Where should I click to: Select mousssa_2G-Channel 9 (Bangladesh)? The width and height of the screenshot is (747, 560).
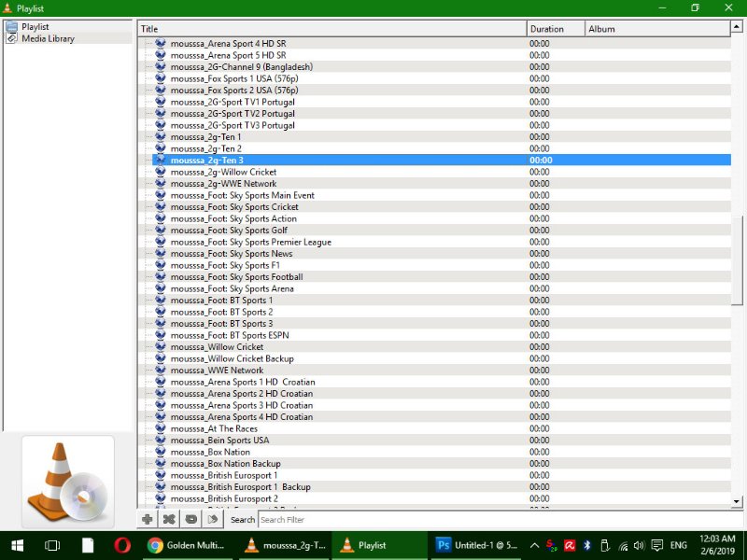click(242, 66)
